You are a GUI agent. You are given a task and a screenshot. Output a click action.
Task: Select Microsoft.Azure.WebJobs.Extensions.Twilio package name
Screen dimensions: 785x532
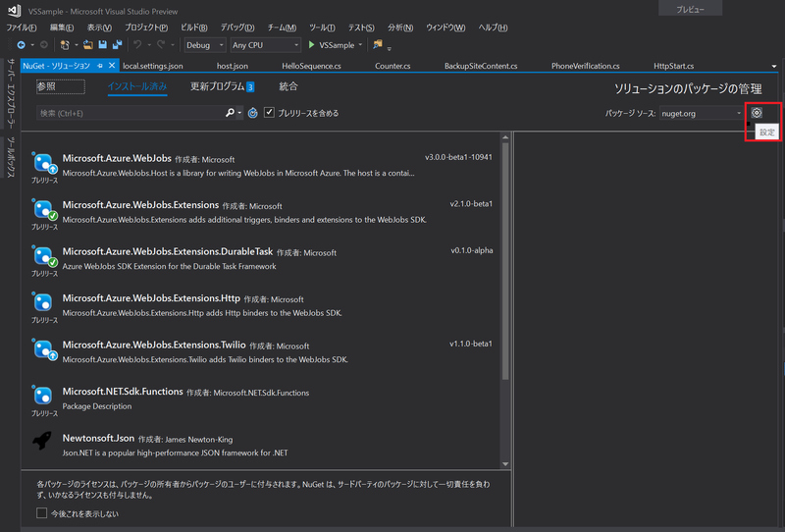pyautogui.click(x=154, y=345)
